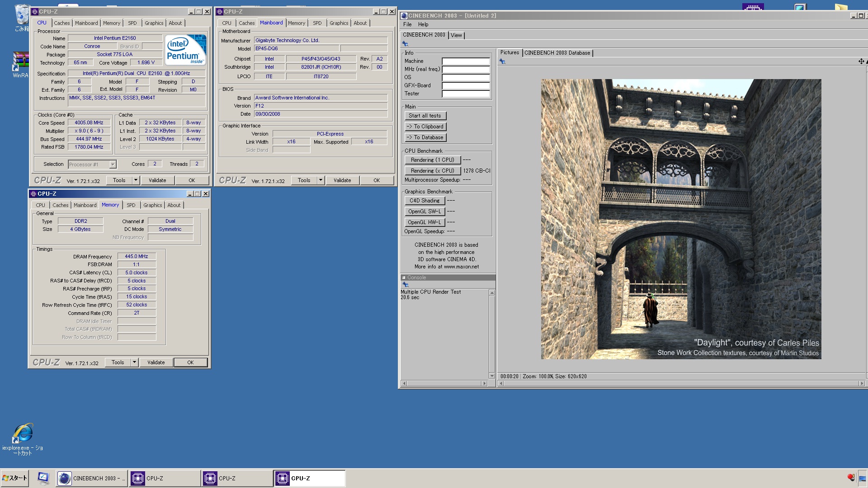This screenshot has height=488, width=868.
Task: Open the WinRAR desktop shortcut
Action: [20, 61]
